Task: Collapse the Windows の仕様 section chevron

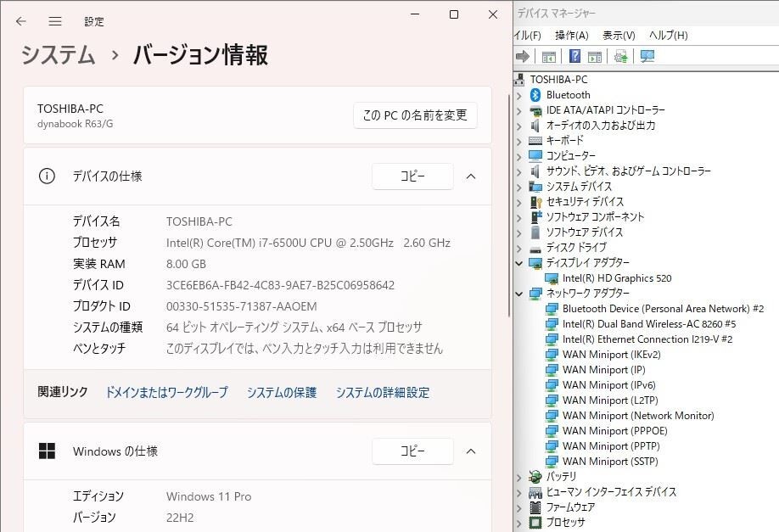Action: [471, 451]
